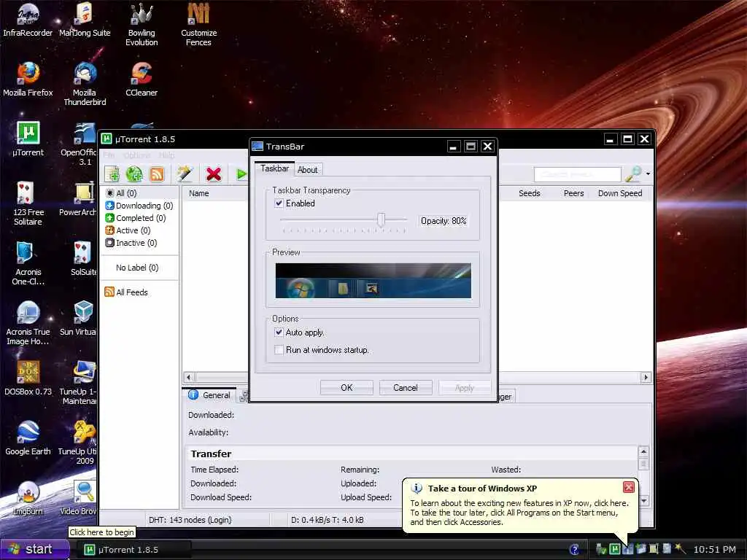Open the File menu in µTorrent
Image resolution: width=747 pixels, height=560 pixels.
109,155
